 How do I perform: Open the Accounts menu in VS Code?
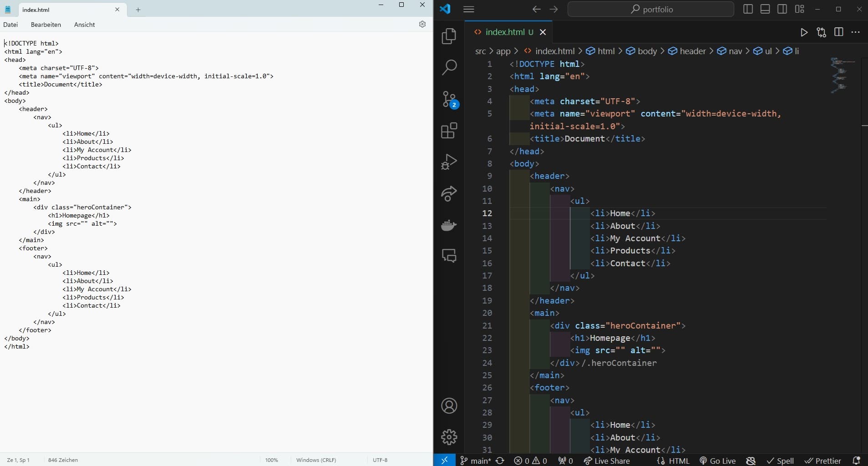click(x=449, y=406)
